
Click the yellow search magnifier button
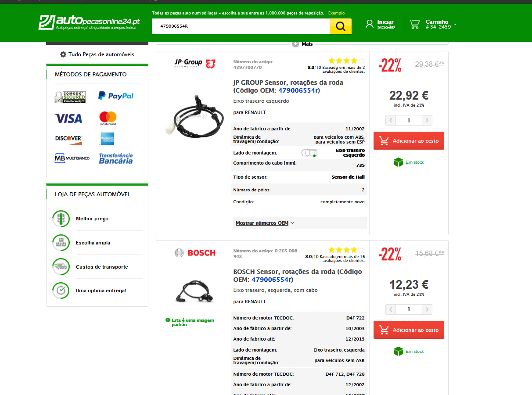(x=341, y=26)
